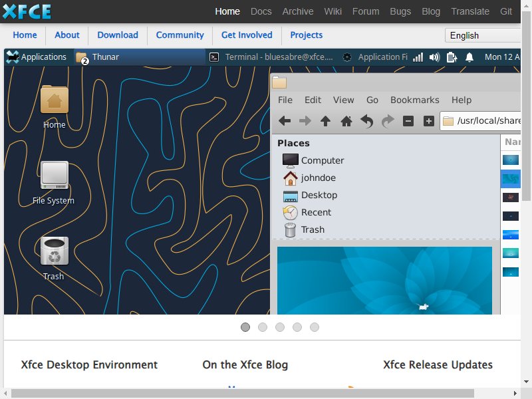Click the blue Home tab below the header
The width and height of the screenshot is (532, 399).
click(x=25, y=35)
